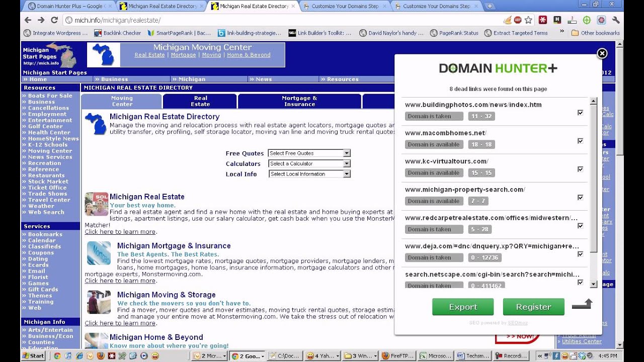Viewport: 644px width, 362px height.
Task: Open Chrome wrench settings menu
Action: [616, 20]
